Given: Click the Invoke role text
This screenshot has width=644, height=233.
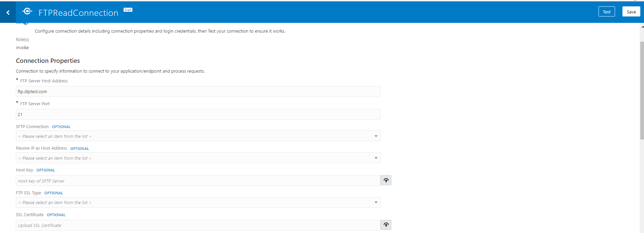Looking at the screenshot, I should [22, 48].
